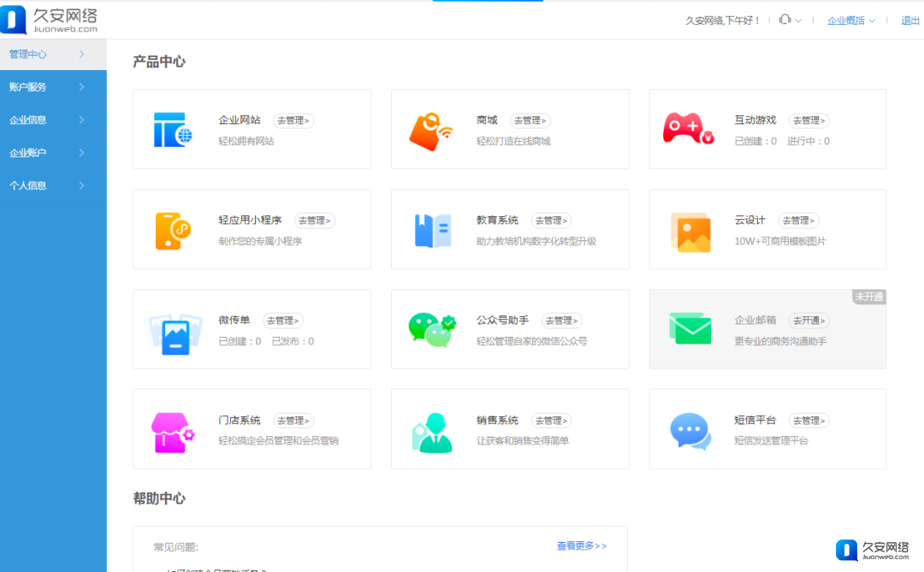Click the 10W+可商用模板图片 description

pyautogui.click(x=780, y=241)
